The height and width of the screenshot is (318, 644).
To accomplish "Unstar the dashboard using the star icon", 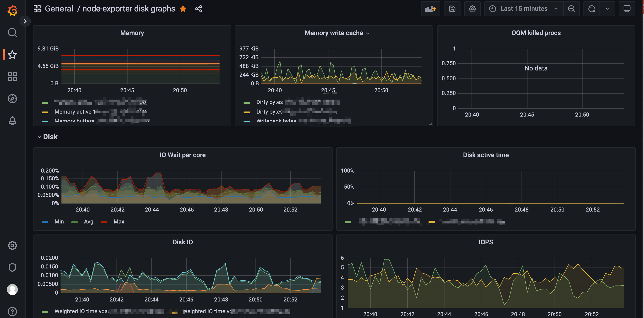I will (x=183, y=9).
